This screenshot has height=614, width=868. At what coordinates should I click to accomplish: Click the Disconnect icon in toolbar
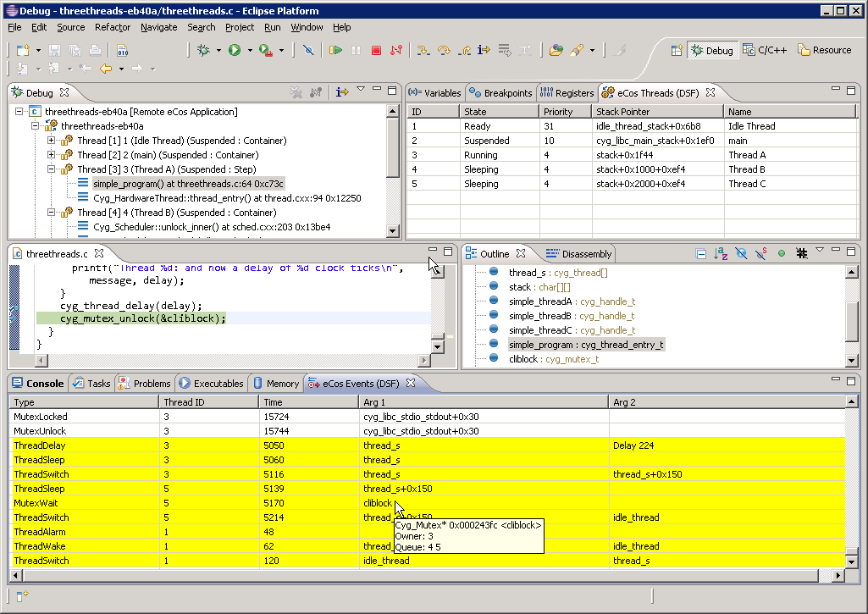coord(396,50)
